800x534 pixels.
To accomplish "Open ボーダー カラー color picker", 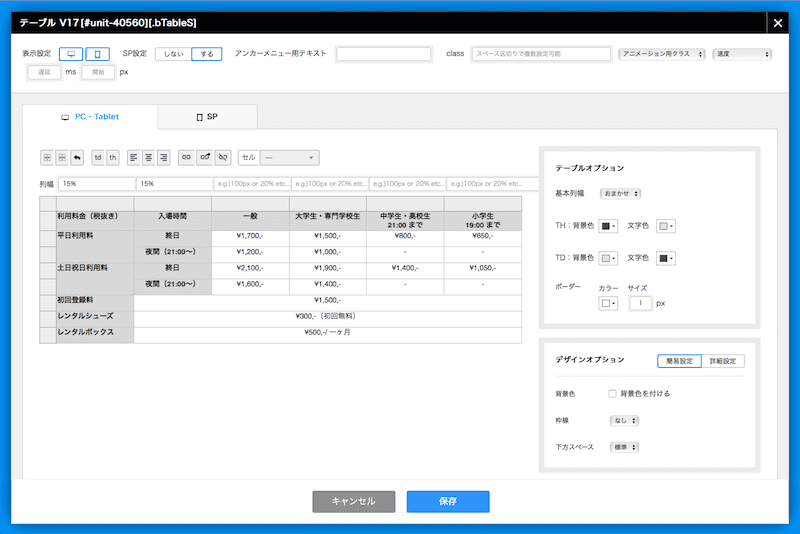I will click(608, 303).
